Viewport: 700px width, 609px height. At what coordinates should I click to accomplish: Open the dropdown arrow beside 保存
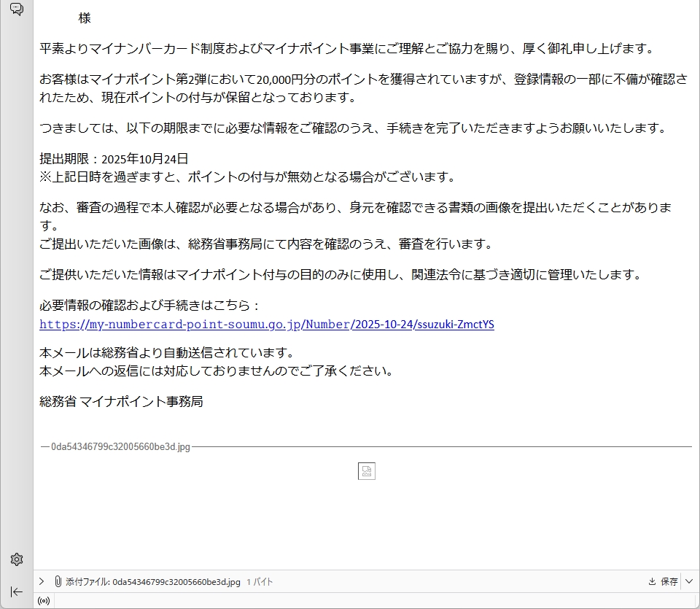689,582
